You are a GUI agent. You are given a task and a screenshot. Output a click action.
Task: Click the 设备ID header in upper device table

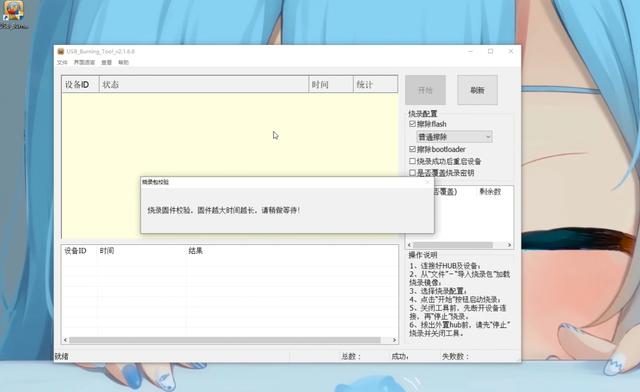[x=80, y=85]
